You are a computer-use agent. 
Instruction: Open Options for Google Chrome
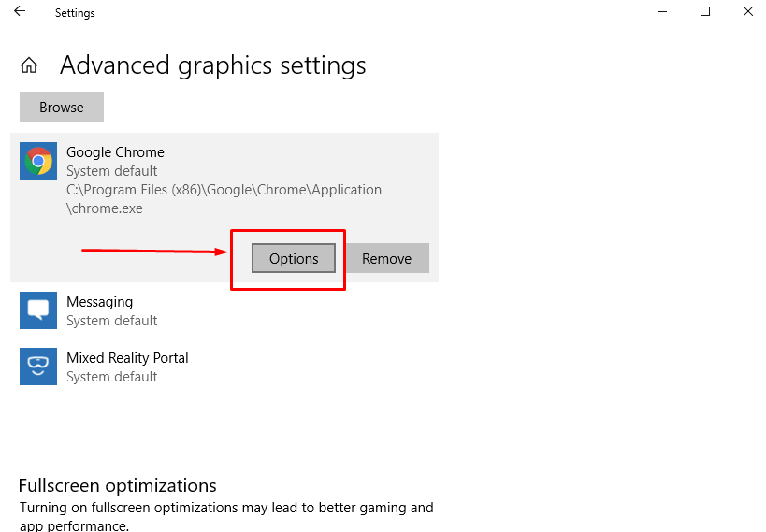[x=294, y=258]
